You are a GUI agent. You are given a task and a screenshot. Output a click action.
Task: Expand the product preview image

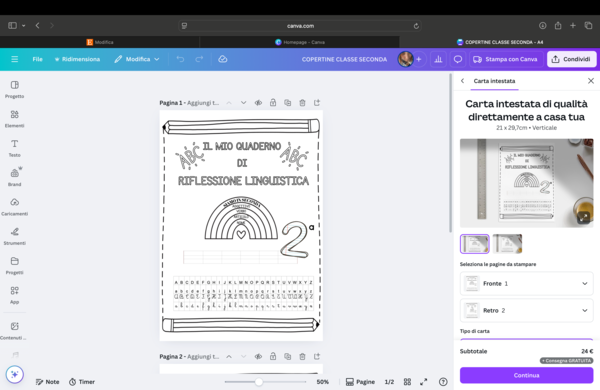click(584, 217)
